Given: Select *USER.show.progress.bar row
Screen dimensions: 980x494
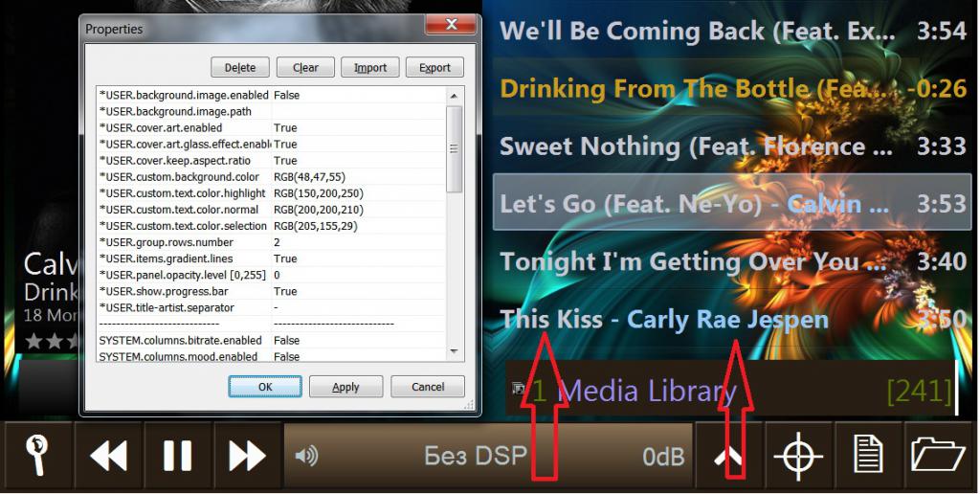Looking at the screenshot, I should pos(271,291).
